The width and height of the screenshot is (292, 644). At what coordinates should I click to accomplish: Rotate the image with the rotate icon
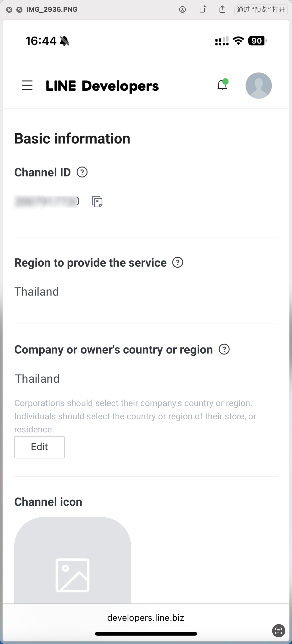(x=203, y=10)
